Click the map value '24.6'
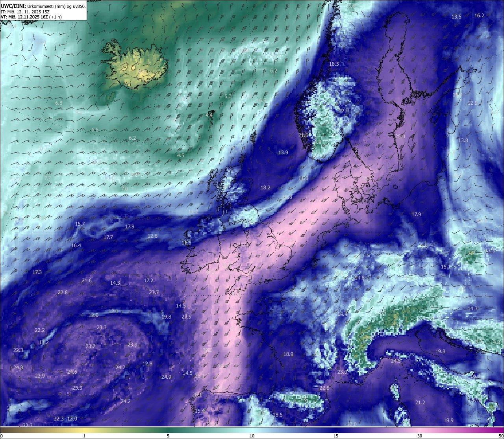 (x=72, y=372)
